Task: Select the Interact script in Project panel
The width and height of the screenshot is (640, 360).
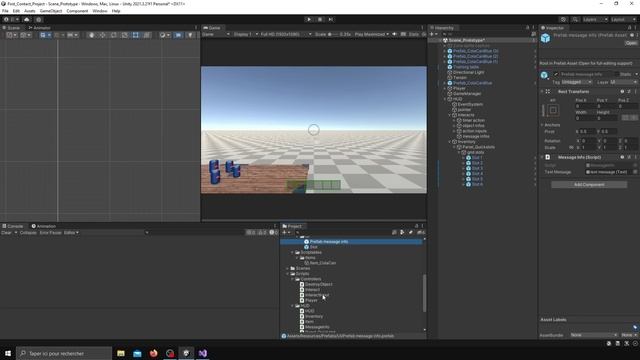Action: 312,290
